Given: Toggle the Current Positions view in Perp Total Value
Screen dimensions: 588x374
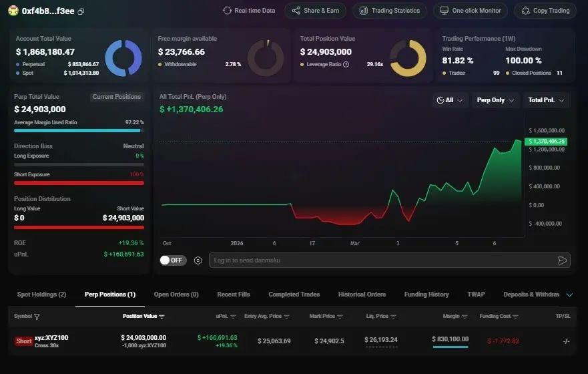Looking at the screenshot, I should [x=117, y=97].
